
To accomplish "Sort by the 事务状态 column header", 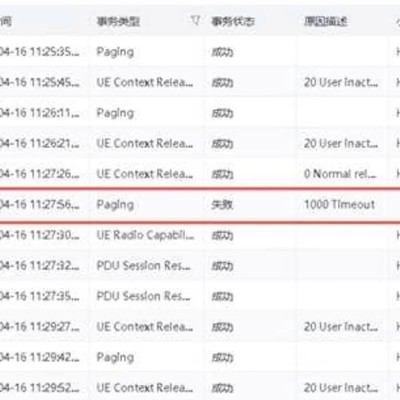I will pos(233,22).
